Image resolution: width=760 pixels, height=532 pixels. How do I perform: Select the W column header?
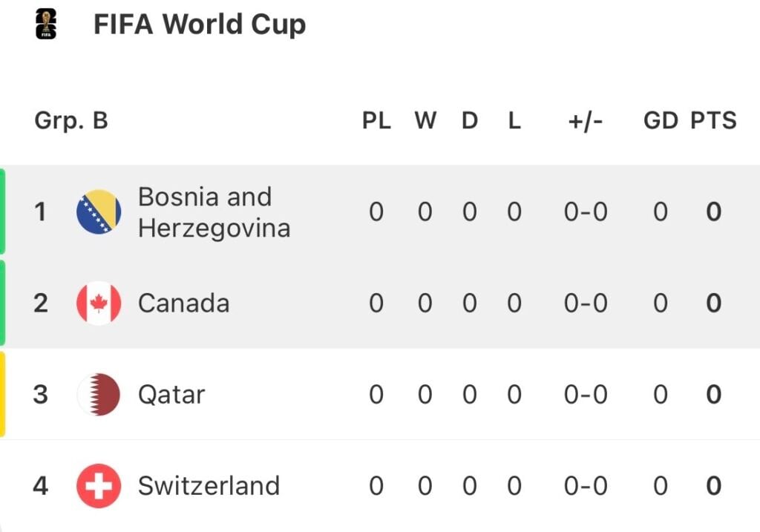point(425,120)
